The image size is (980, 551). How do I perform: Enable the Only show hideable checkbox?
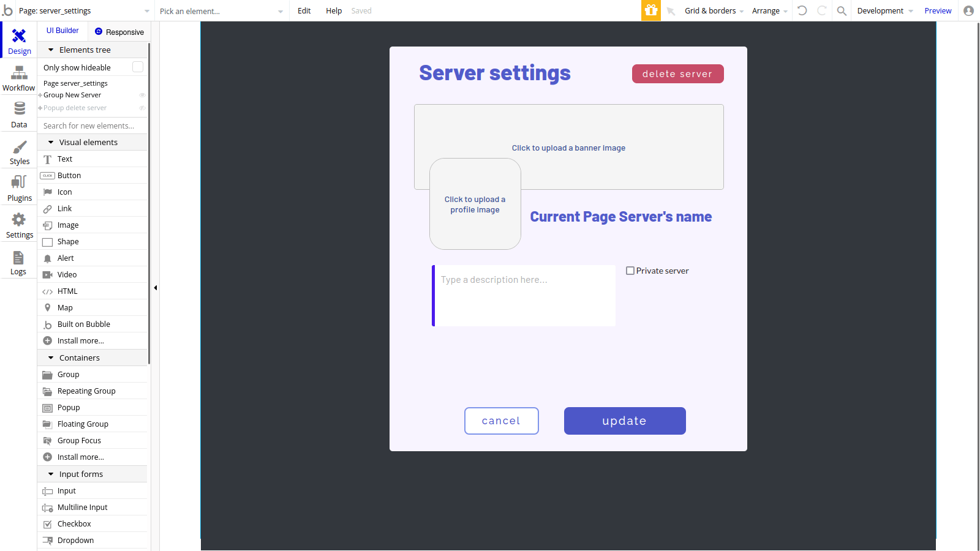[x=138, y=67]
